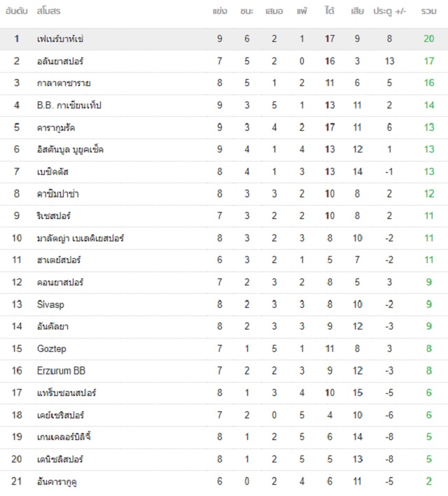Click the เฟเนร์บาห์เช่ team name
The width and height of the screenshot is (448, 496).
tap(60, 39)
